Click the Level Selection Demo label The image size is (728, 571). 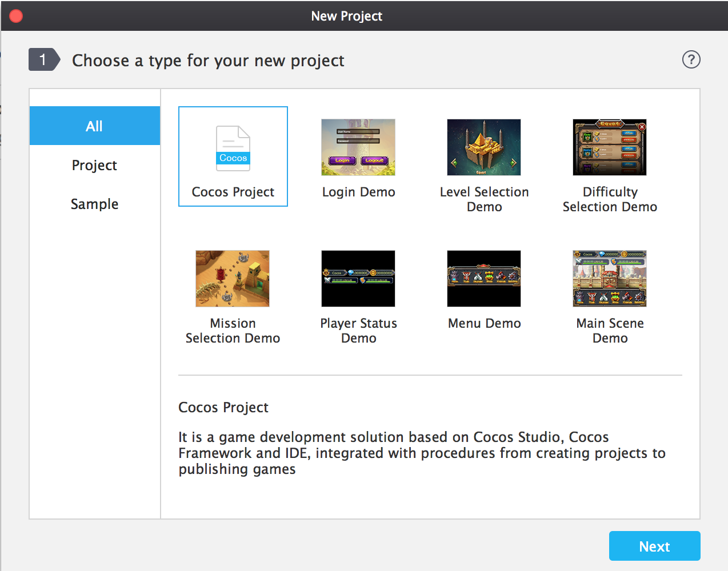pos(484,199)
